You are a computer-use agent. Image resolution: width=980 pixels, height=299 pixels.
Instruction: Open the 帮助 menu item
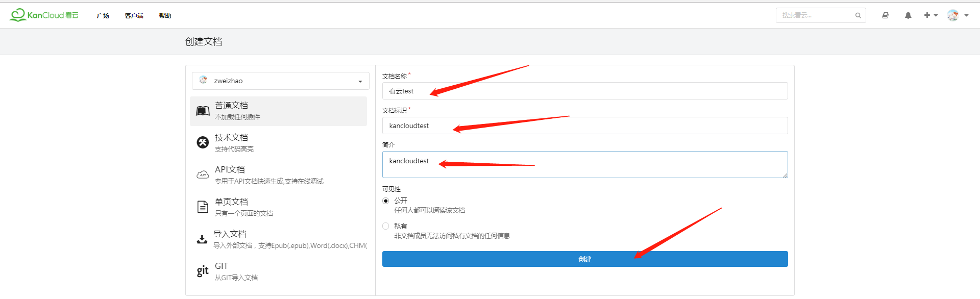click(x=165, y=16)
